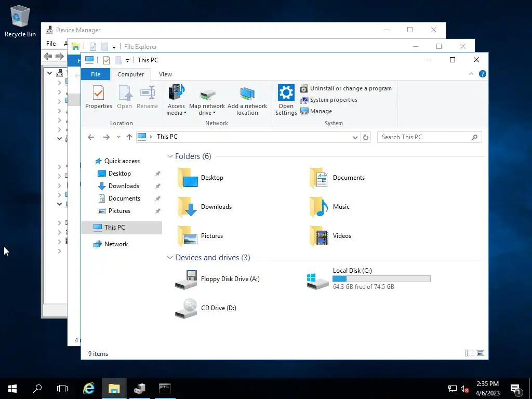Go back with the Back arrow
Image resolution: width=532 pixels, height=399 pixels.
click(91, 137)
